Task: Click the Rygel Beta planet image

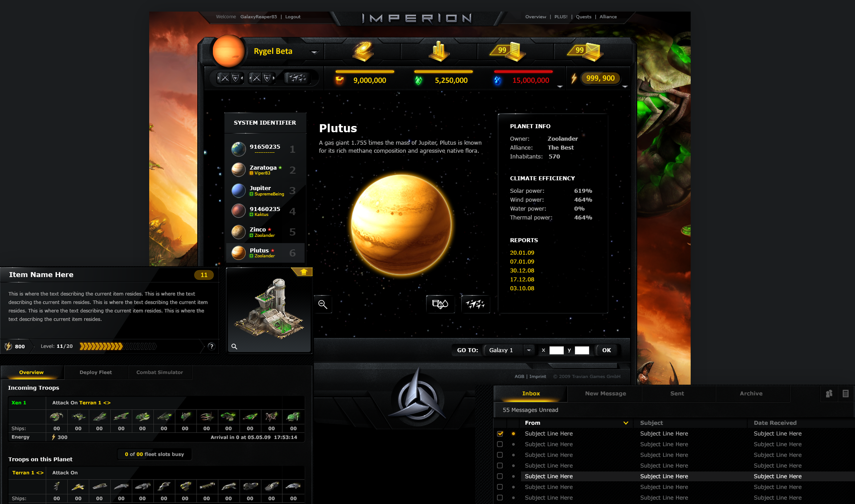Action: click(x=228, y=52)
